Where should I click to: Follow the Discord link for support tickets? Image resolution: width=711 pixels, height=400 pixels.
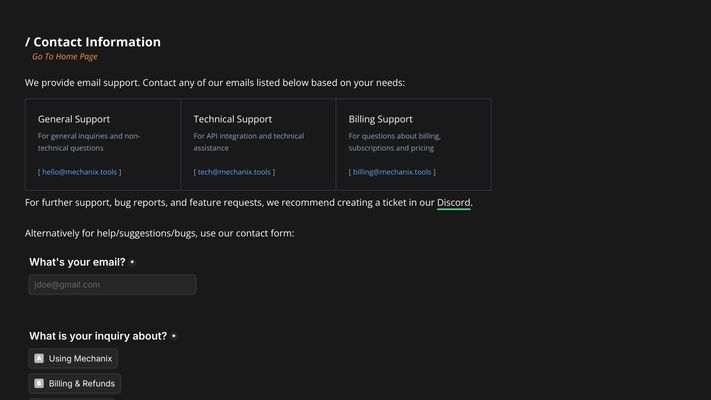[453, 203]
